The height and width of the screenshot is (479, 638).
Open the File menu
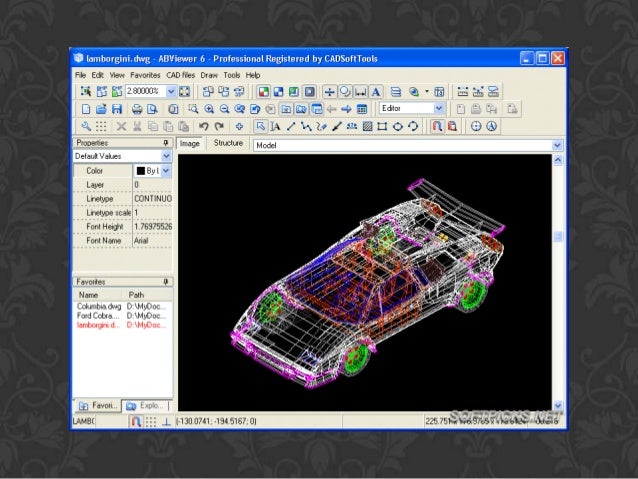80,75
